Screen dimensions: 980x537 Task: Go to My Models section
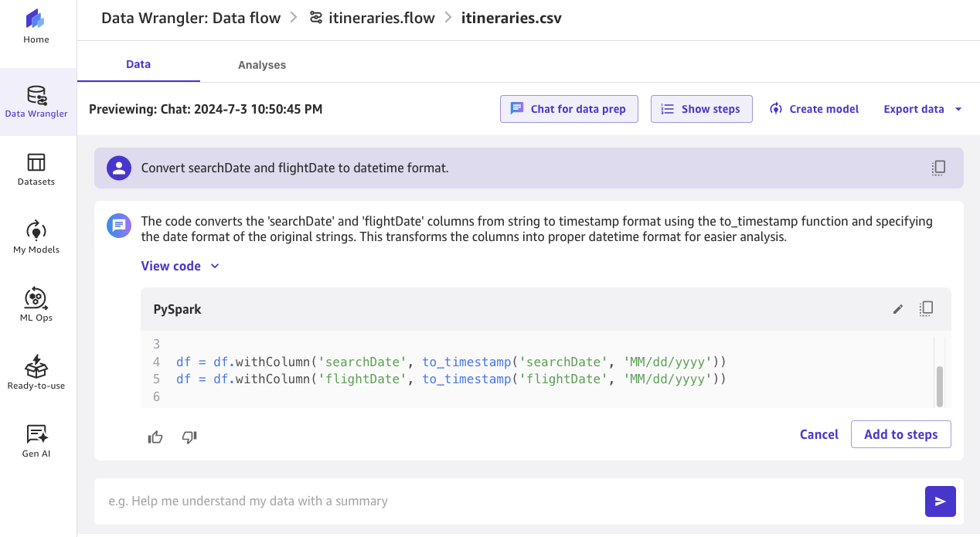(x=36, y=237)
